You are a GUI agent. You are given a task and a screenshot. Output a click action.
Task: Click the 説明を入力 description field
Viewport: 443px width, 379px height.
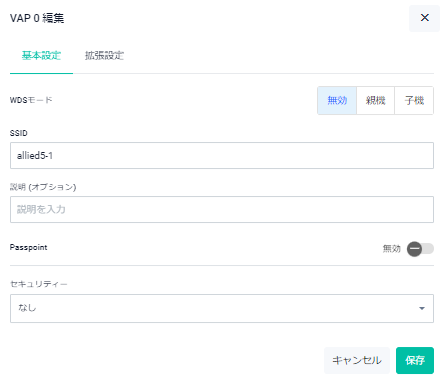point(222,209)
